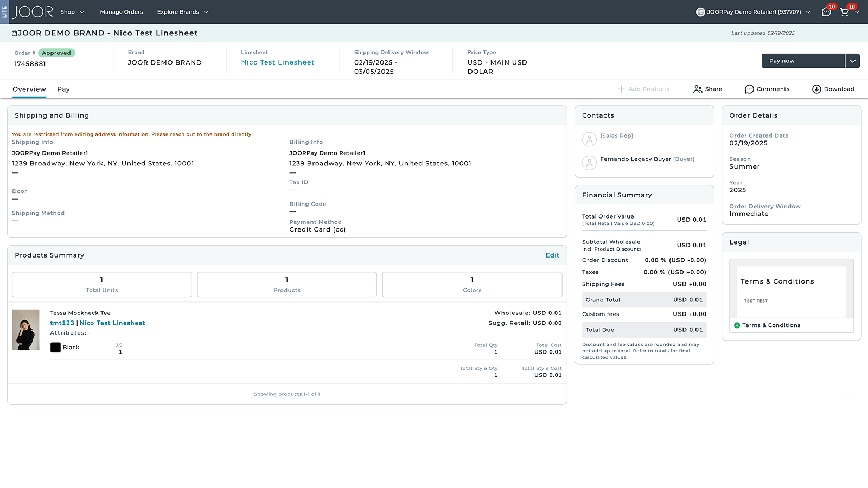
Task: Switch to the Pay tab
Action: click(x=63, y=89)
